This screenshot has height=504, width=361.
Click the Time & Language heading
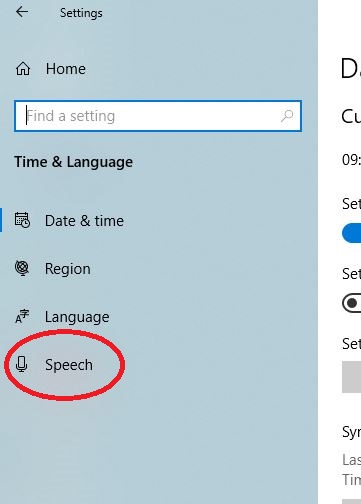[x=73, y=162]
